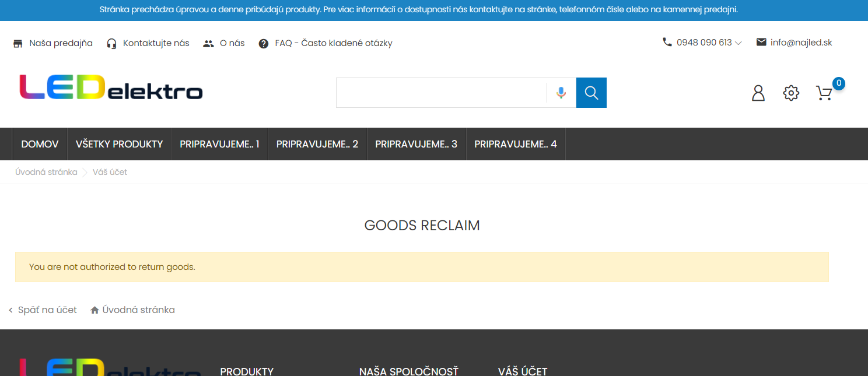Click the LEDelektro logo in the header

[x=111, y=87]
